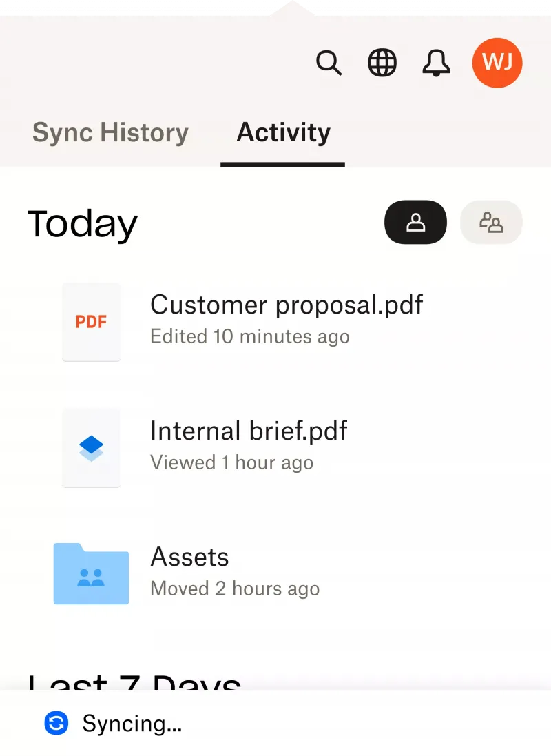
Task: Click the Assets shared folder icon
Action: point(91,574)
